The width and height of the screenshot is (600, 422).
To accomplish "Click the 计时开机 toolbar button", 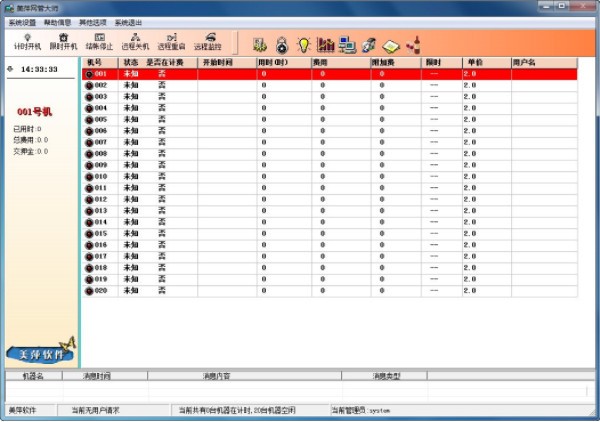I will tap(27, 42).
